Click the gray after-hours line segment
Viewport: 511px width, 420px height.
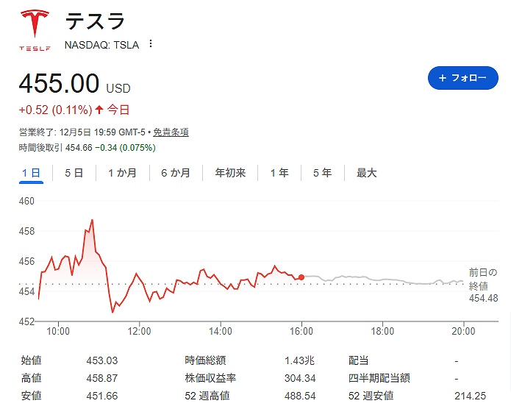[382, 280]
